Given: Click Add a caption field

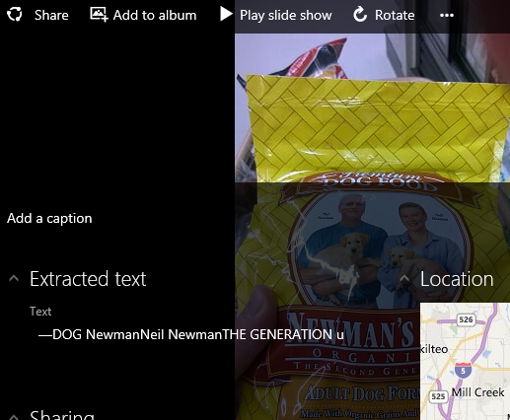Looking at the screenshot, I should click(x=49, y=218).
